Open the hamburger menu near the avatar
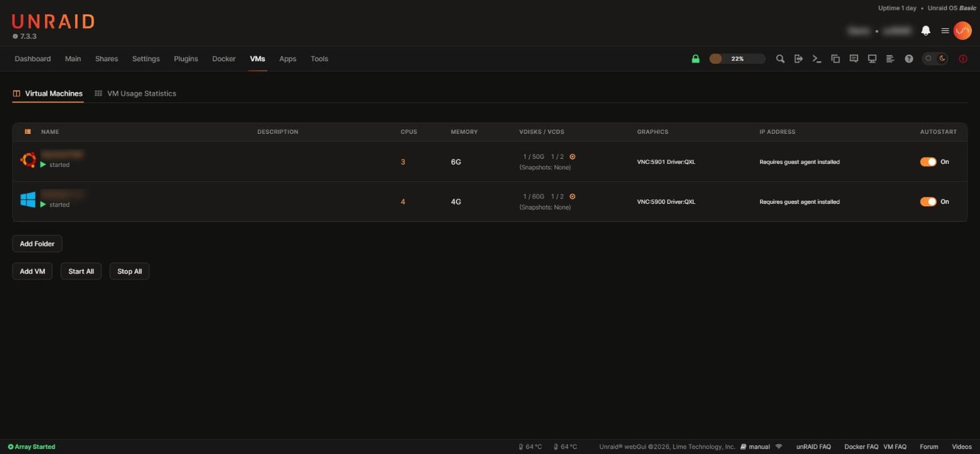 tap(945, 31)
